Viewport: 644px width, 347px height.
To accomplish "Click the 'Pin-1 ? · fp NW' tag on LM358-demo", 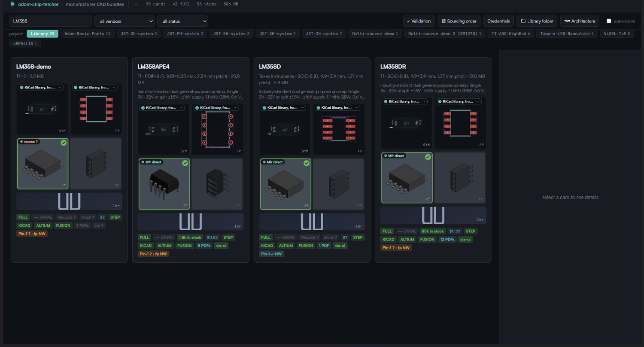I will point(32,234).
